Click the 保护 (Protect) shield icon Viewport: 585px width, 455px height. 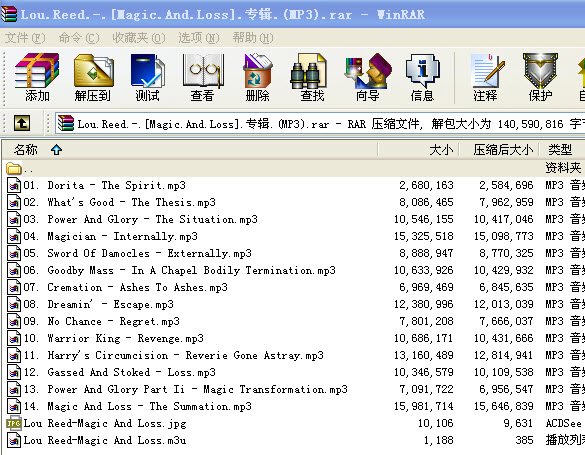point(540,77)
